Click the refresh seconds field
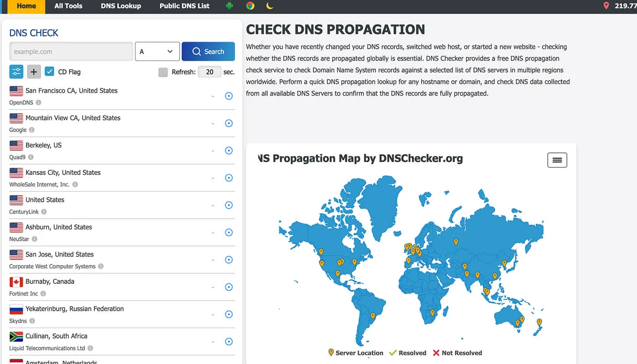The height and width of the screenshot is (364, 637). 210,72
